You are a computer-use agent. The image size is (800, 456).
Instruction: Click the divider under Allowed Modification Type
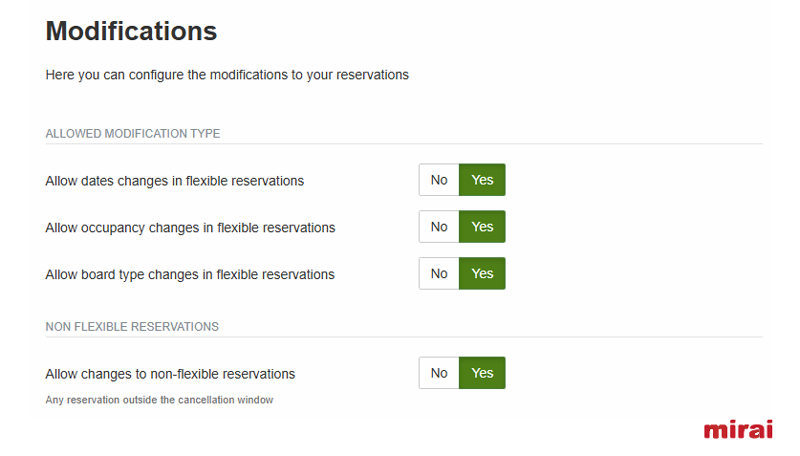tap(404, 144)
